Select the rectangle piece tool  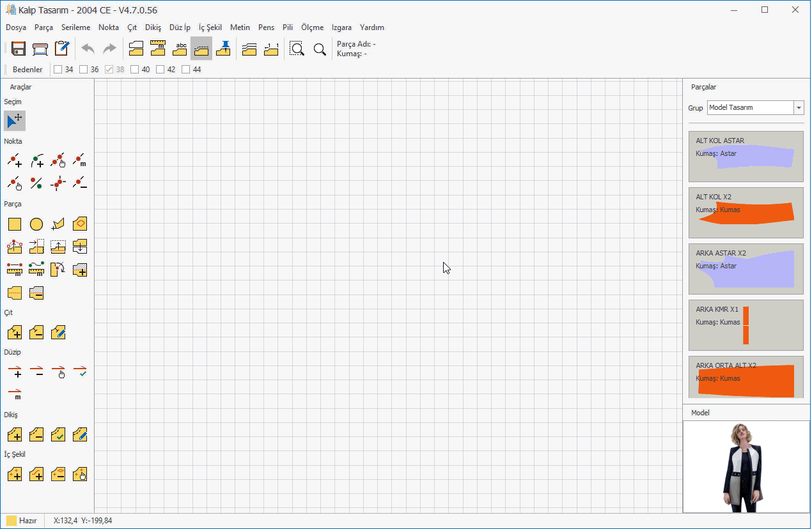15,224
